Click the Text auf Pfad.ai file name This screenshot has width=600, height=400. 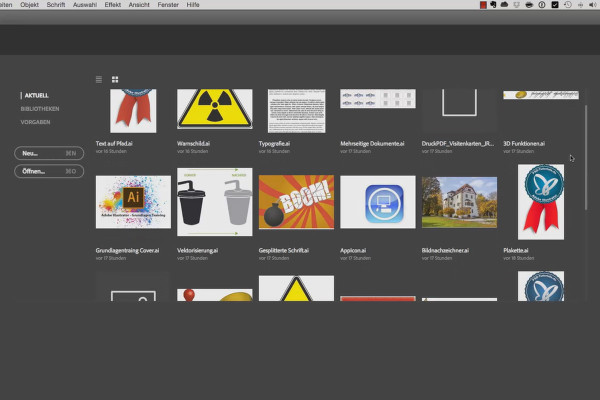point(114,144)
